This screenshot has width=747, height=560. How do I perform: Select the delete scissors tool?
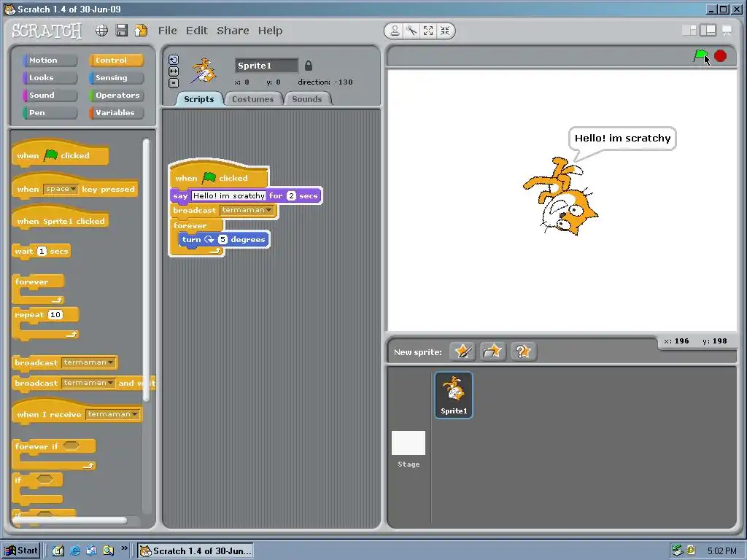411,31
